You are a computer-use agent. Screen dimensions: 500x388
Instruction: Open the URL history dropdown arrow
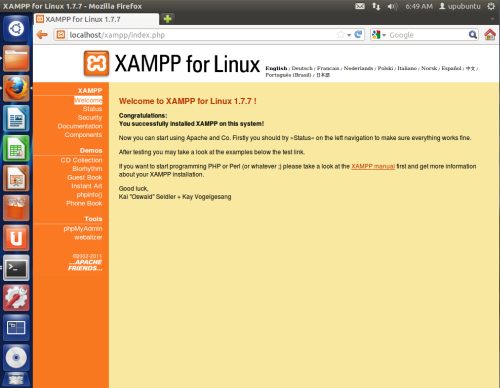[349, 35]
